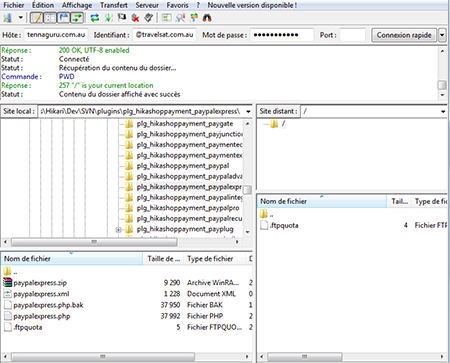Select the plg_hikashoppayment_paypaladva folder
Viewport: 450px width, 363px height.
click(x=189, y=177)
